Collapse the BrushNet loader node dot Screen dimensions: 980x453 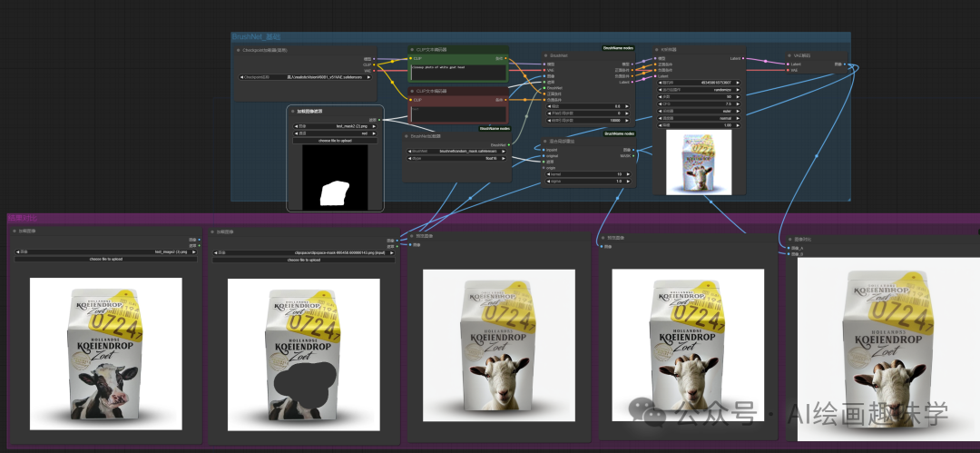407,136
